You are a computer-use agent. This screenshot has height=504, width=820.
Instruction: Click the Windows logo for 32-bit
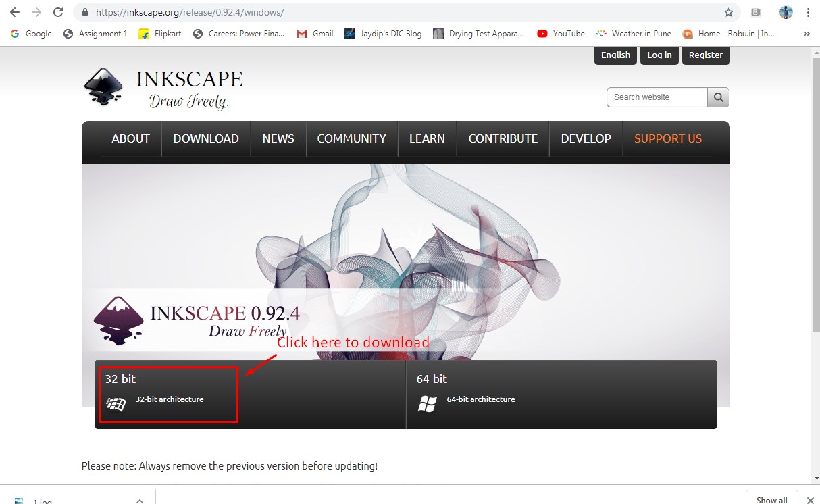[x=116, y=404]
